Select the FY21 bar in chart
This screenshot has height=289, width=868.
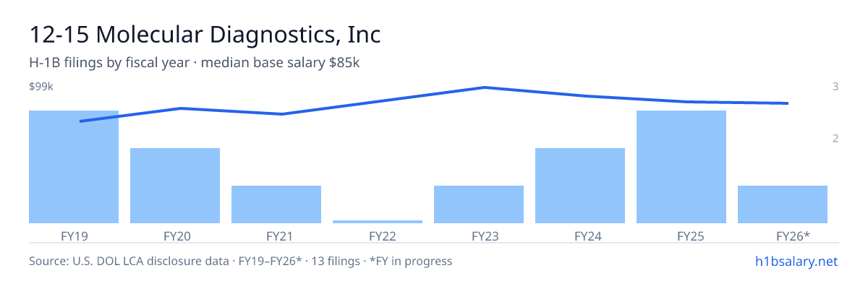click(276, 204)
